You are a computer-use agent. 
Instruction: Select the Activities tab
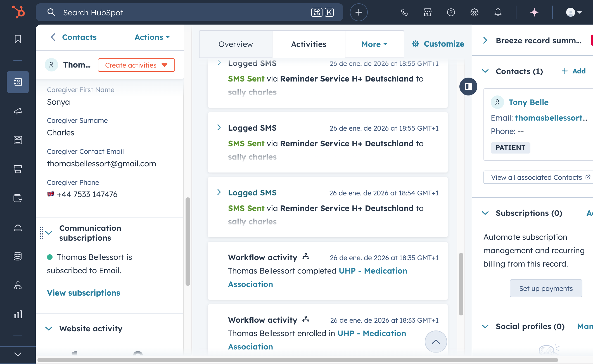point(309,44)
